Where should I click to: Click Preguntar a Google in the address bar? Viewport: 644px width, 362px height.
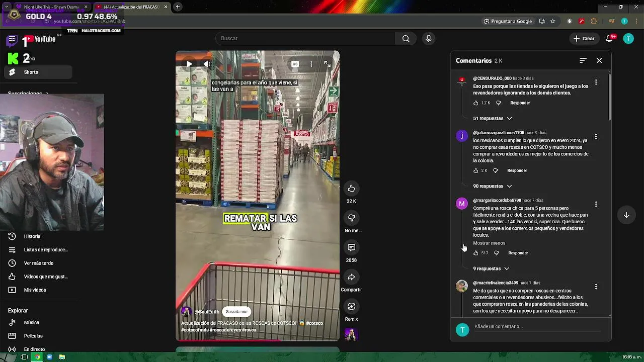point(508,21)
